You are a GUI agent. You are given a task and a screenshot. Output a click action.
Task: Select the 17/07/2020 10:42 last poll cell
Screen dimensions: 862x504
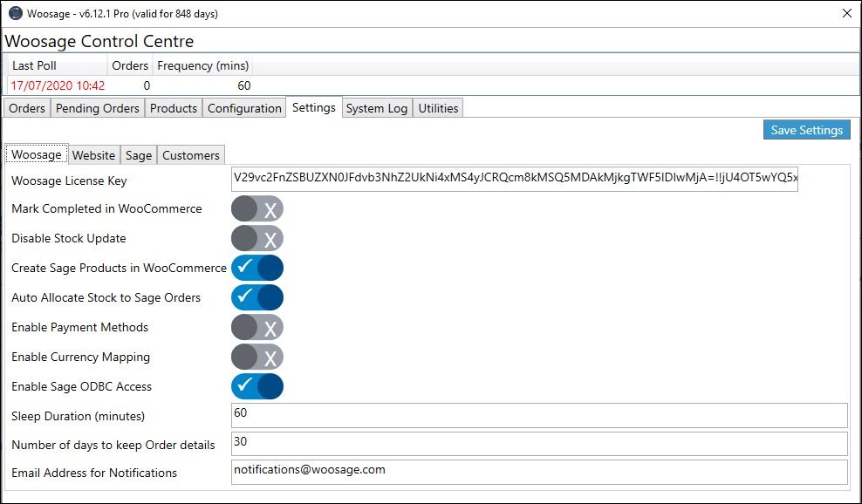click(x=58, y=85)
